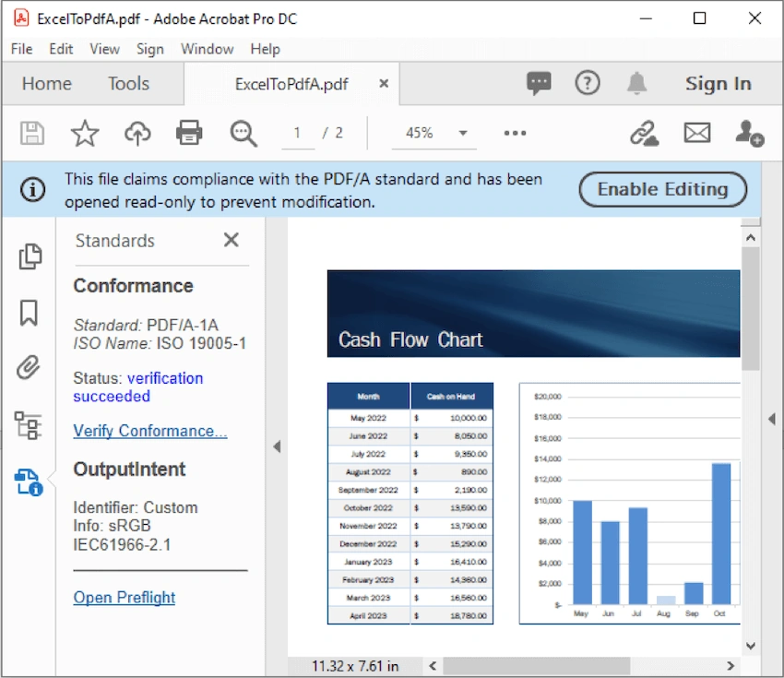This screenshot has height=678, width=784.
Task: Click the horizontal scrollbar right arrow
Action: pos(731,666)
